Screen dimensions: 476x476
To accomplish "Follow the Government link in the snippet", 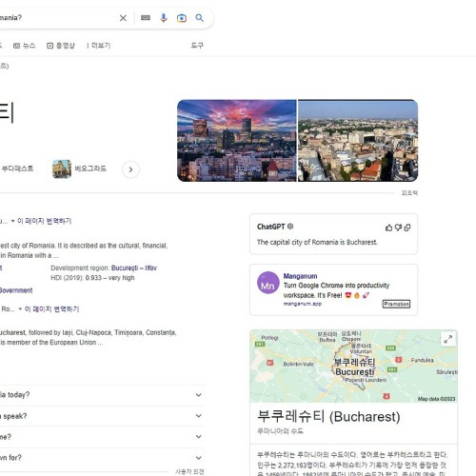I will coord(16,290).
